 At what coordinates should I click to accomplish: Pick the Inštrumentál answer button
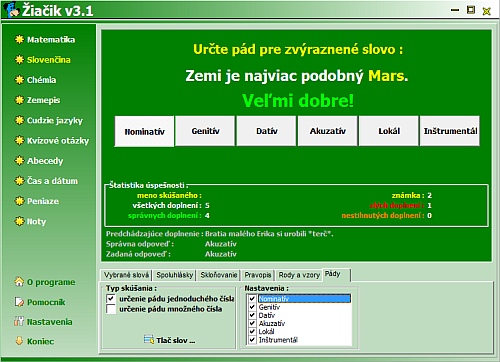tap(450, 131)
